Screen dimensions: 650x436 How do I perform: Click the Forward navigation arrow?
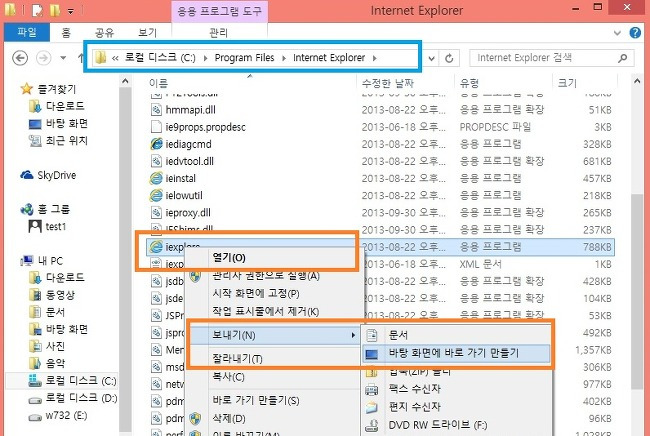point(44,58)
